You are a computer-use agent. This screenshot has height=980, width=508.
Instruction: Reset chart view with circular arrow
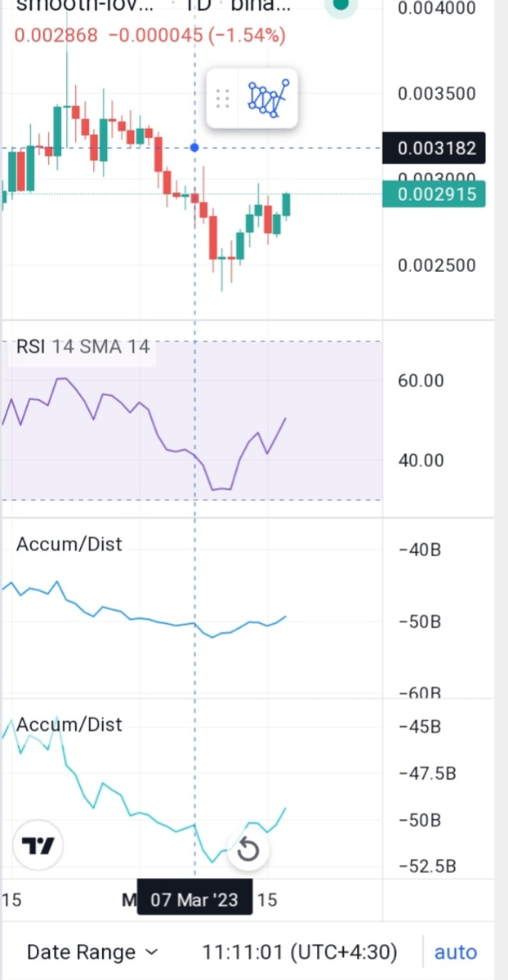[247, 850]
